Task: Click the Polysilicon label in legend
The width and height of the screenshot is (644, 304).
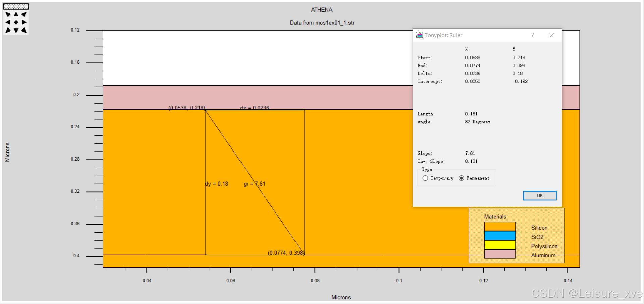Action: (544, 246)
